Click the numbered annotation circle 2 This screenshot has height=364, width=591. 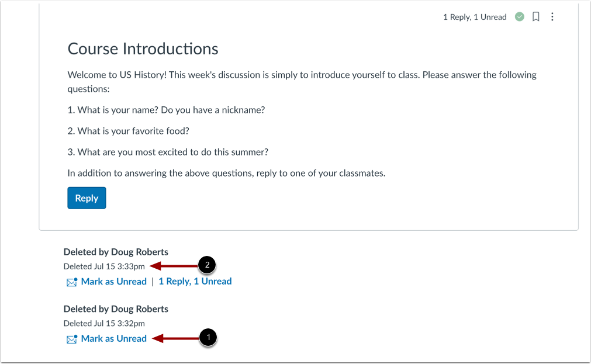(207, 265)
